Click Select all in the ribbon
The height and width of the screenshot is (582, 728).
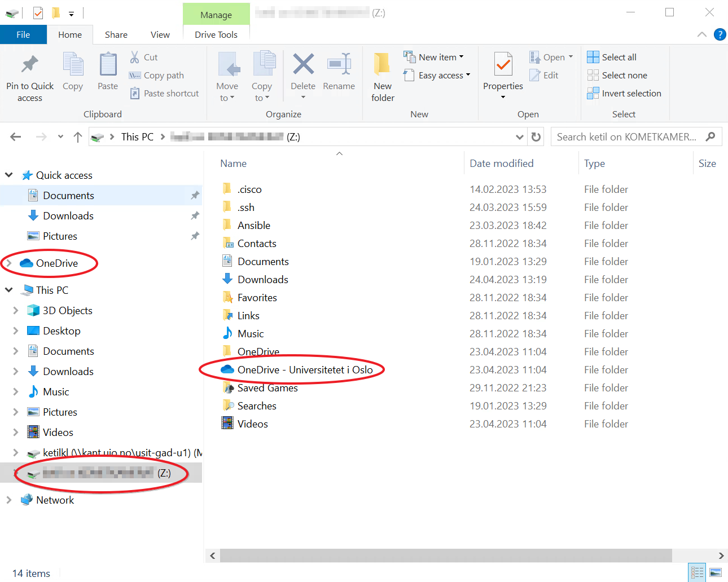612,57
